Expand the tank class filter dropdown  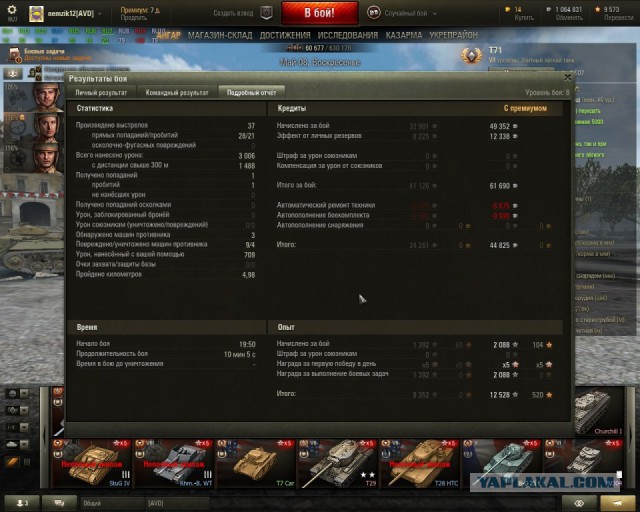(x=24, y=445)
